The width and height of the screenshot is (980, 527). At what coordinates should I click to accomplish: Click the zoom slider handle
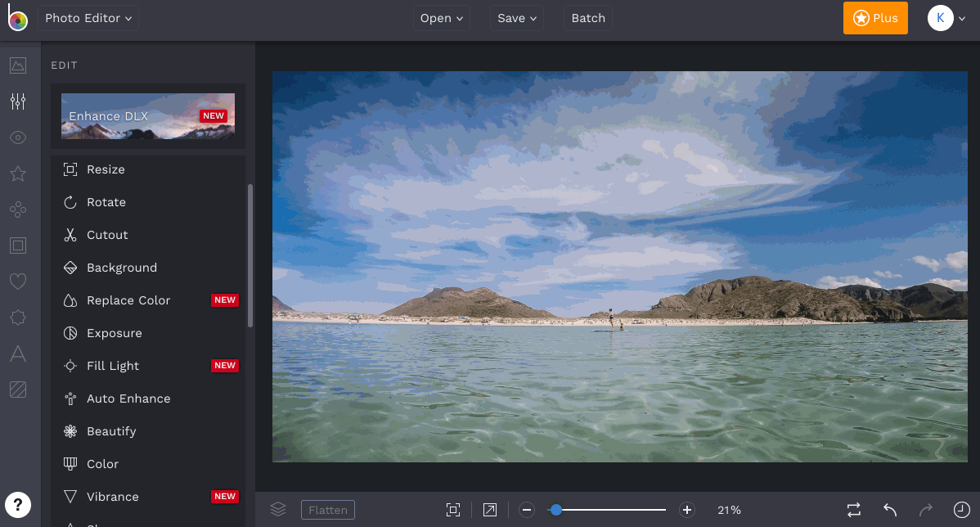(x=555, y=510)
